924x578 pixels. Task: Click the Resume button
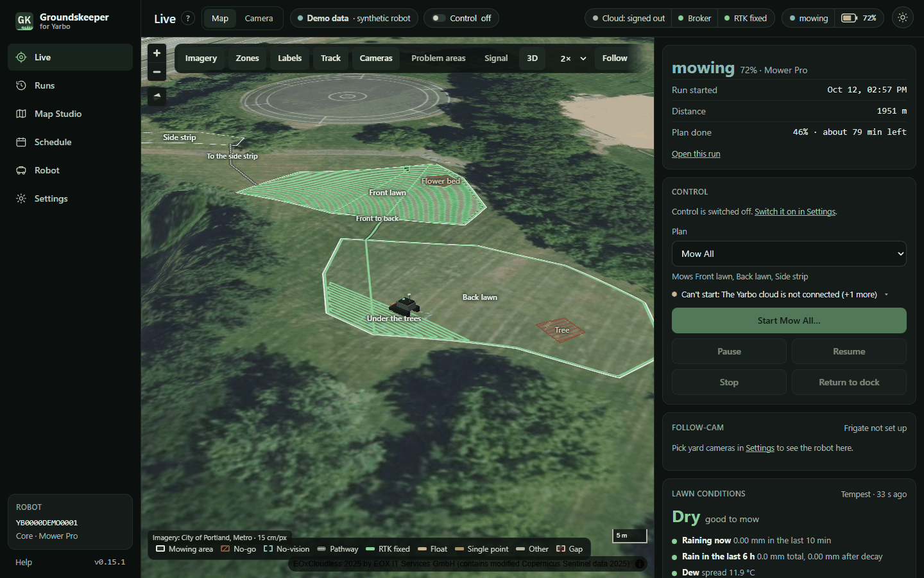click(x=849, y=351)
